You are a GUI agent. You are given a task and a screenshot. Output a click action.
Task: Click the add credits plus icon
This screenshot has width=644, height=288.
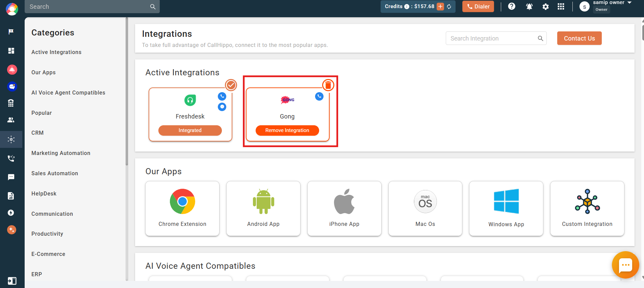(440, 6)
